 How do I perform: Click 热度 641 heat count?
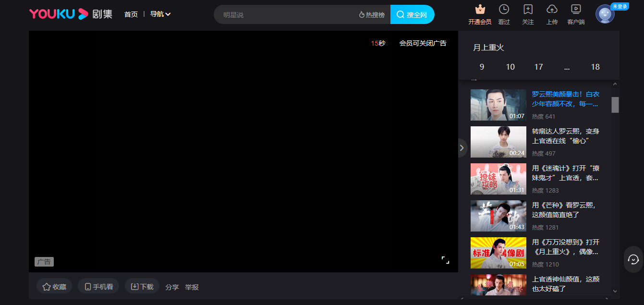(x=544, y=116)
